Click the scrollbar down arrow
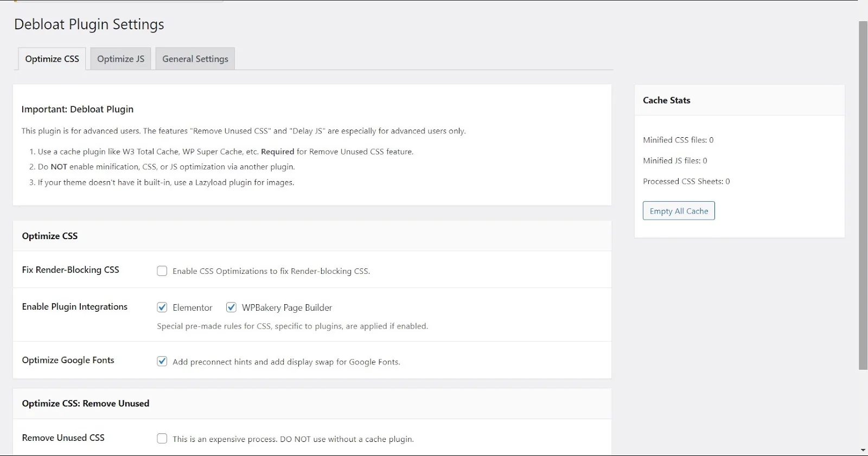 [x=863, y=451]
